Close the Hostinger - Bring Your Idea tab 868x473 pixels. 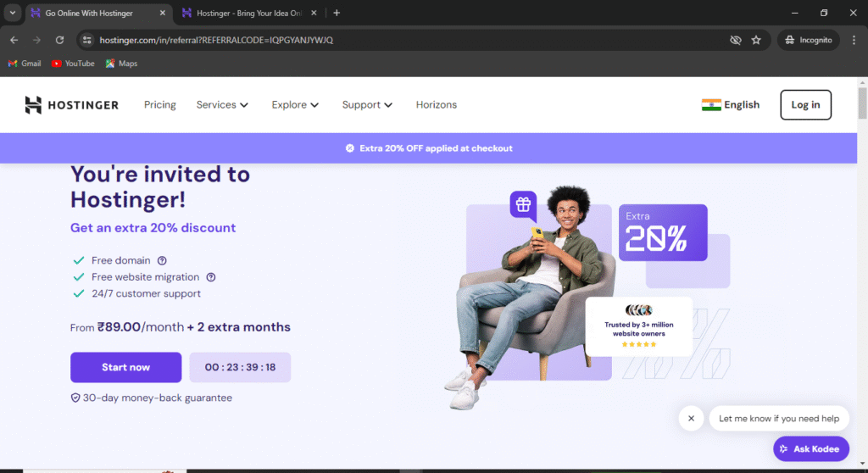point(314,13)
